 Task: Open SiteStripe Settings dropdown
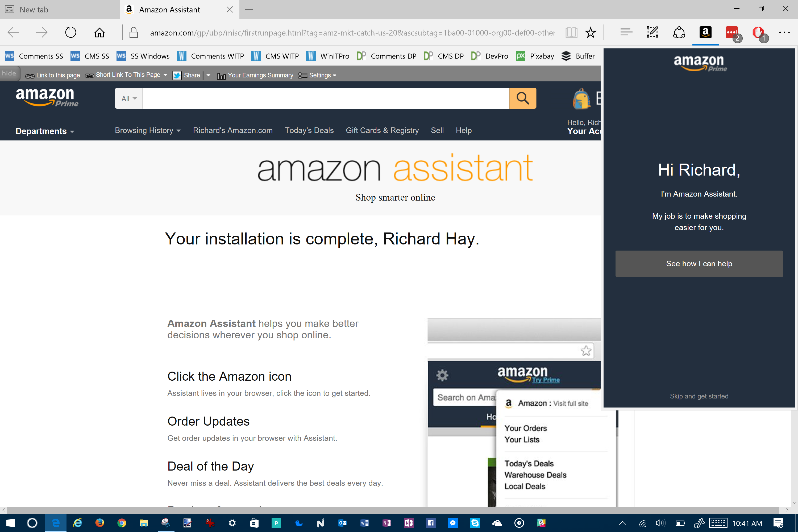click(x=318, y=75)
